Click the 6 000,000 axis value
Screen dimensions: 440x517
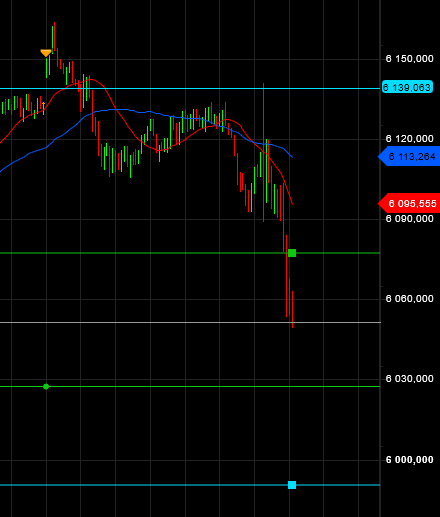coord(409,460)
